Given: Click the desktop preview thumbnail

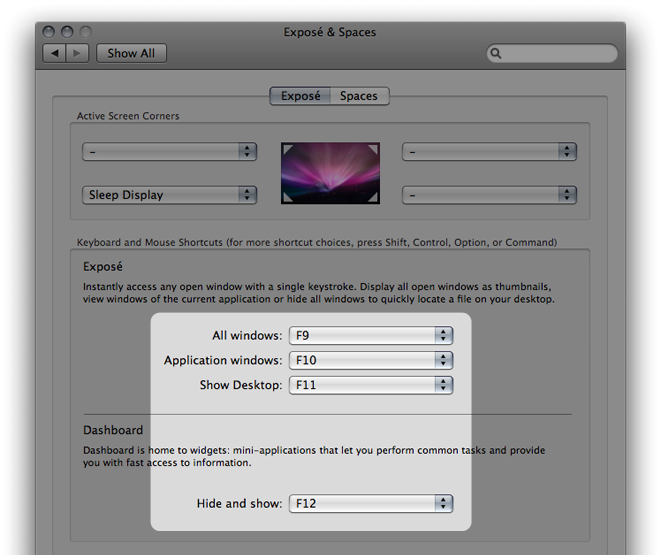Looking at the screenshot, I should [x=330, y=173].
